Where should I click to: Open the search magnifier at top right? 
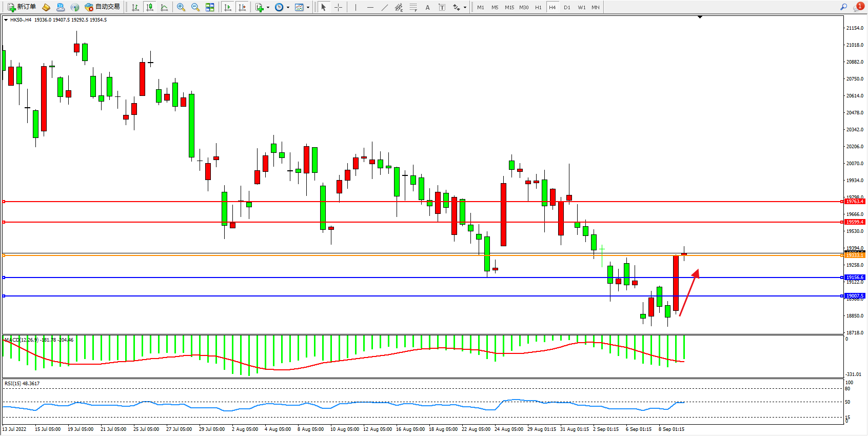[x=843, y=7]
